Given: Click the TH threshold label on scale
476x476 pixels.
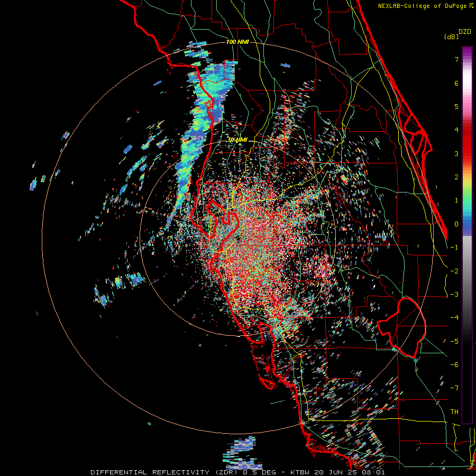Looking at the screenshot, I should coord(454,412).
